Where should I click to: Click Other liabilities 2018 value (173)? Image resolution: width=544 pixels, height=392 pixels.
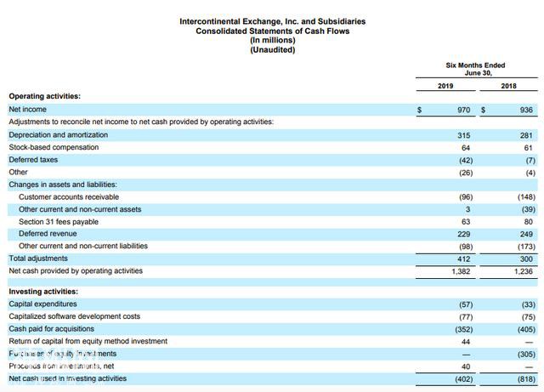click(x=526, y=247)
